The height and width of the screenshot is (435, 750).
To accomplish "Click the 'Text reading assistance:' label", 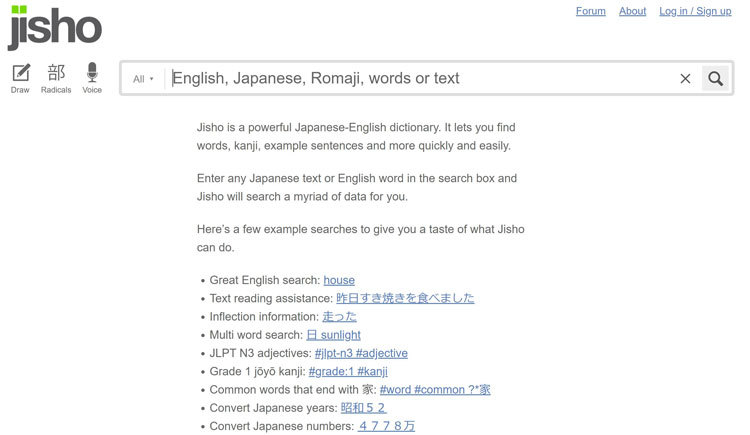I will click(271, 298).
